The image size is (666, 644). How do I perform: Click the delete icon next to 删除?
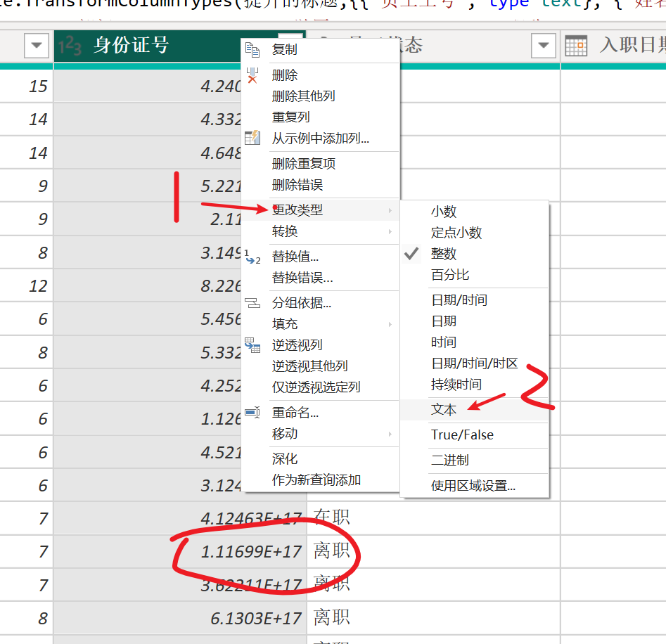[x=252, y=75]
